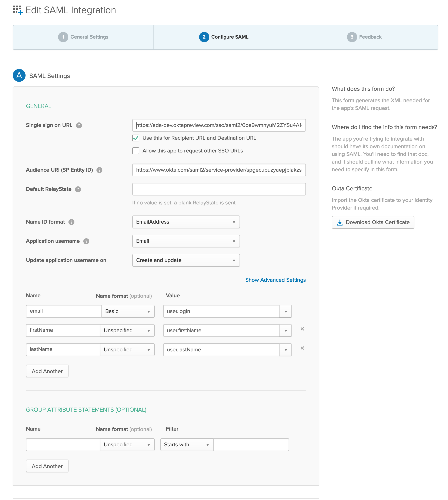
Task: Click the app grid icon by page title
Action: (17, 10)
